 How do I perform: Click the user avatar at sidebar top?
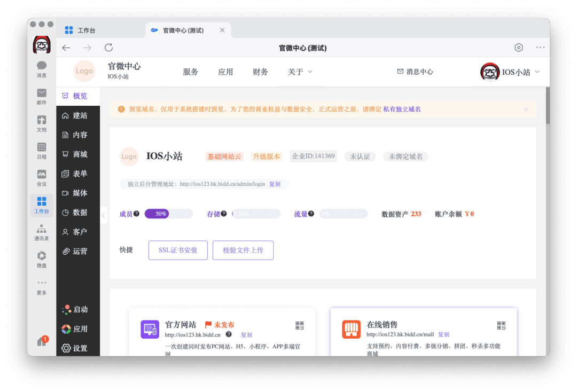pyautogui.click(x=42, y=45)
